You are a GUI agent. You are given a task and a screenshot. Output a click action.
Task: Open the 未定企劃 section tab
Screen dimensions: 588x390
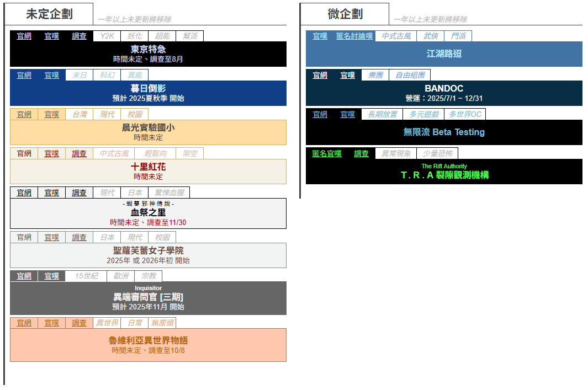(49, 14)
